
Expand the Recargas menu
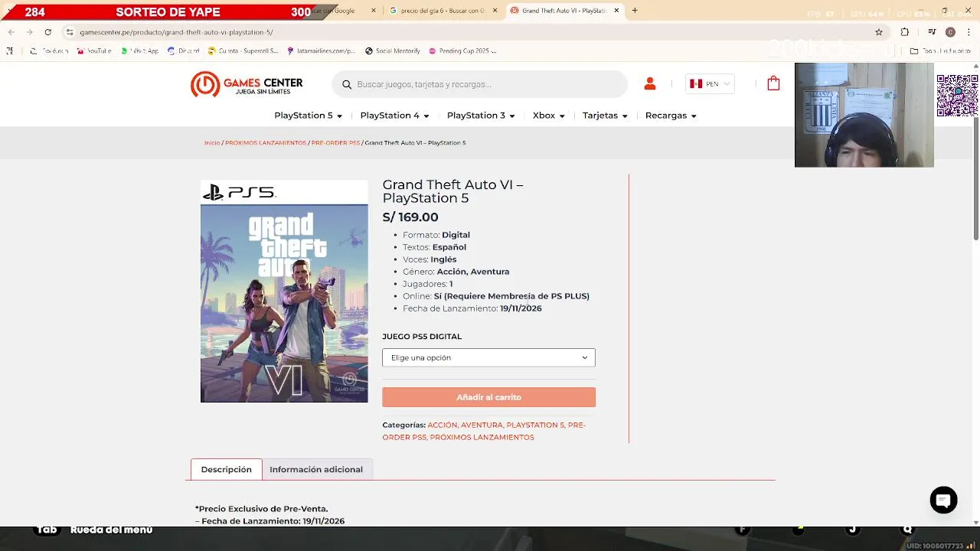pos(671,116)
